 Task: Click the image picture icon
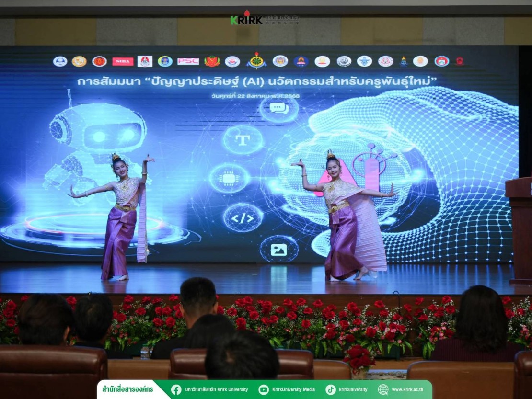[279, 249]
